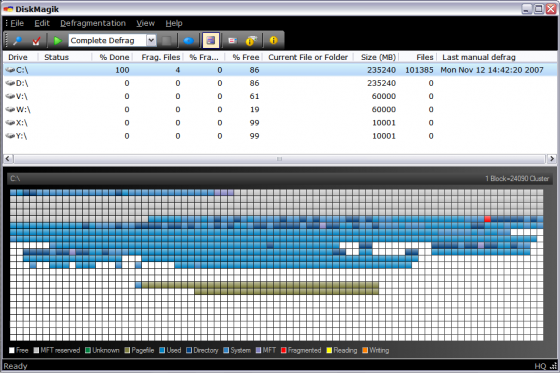Click the horizontal scrollbar right arrow
The width and height of the screenshot is (560, 373).
(552, 159)
